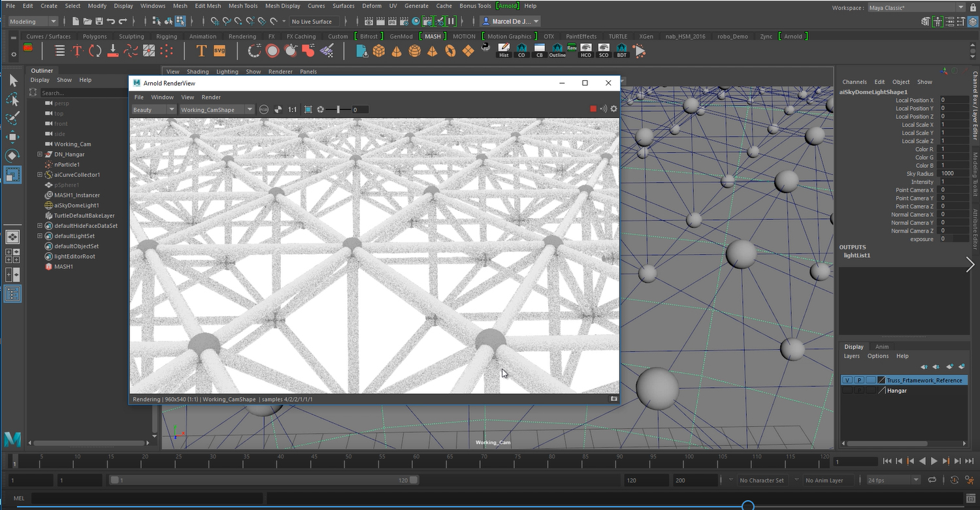Image resolution: width=980 pixels, height=510 pixels.
Task: Select the Move tool in the left toolbox
Action: (x=13, y=135)
